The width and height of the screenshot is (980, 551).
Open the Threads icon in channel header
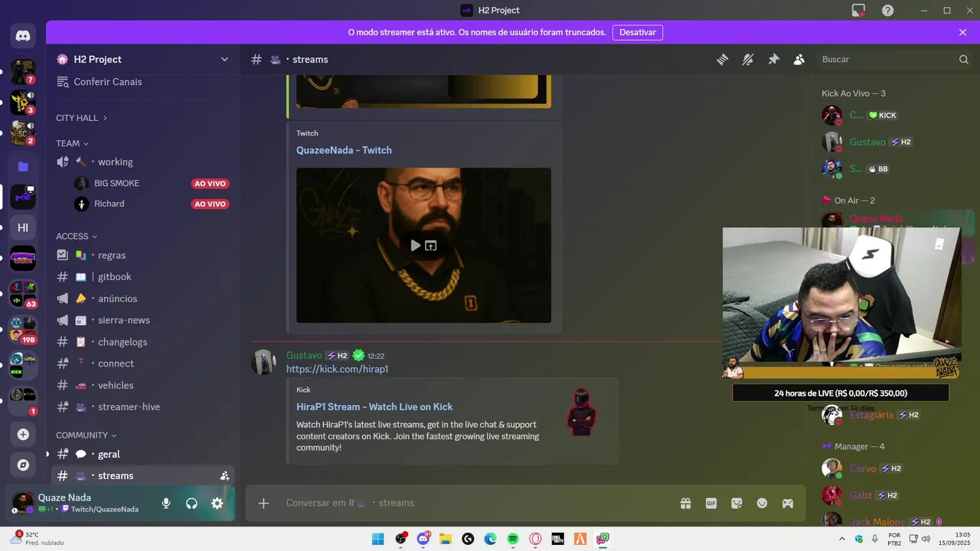pos(722,60)
